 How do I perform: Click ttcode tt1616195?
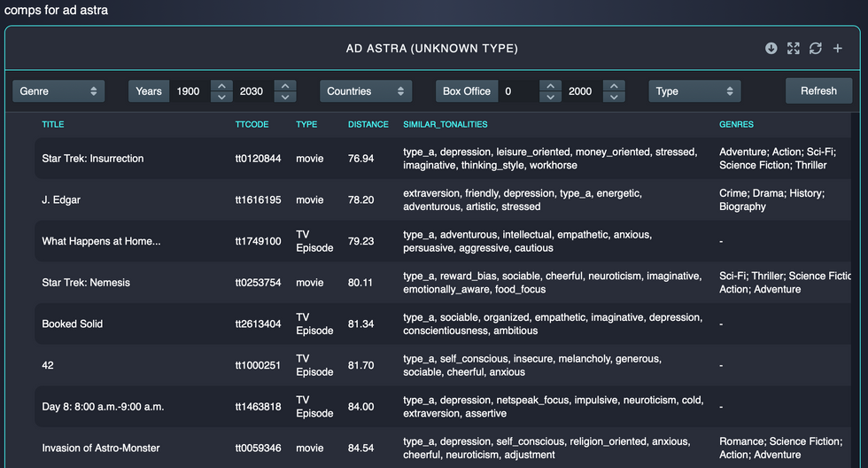tap(258, 200)
